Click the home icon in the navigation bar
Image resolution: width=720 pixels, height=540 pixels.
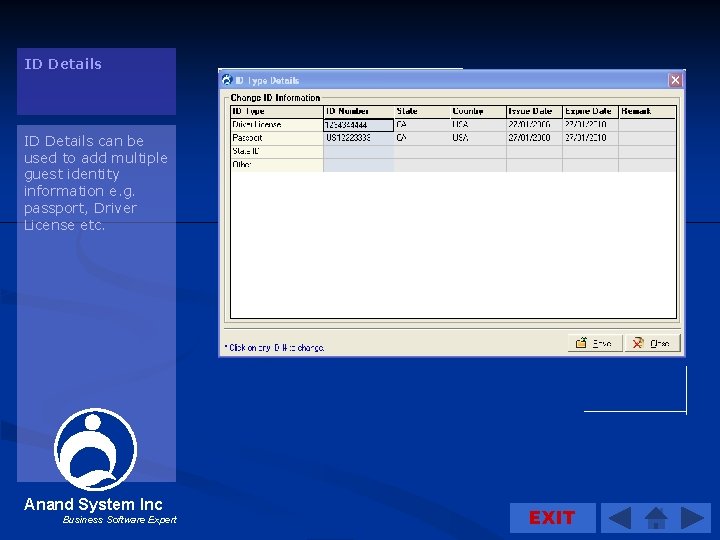(656, 518)
